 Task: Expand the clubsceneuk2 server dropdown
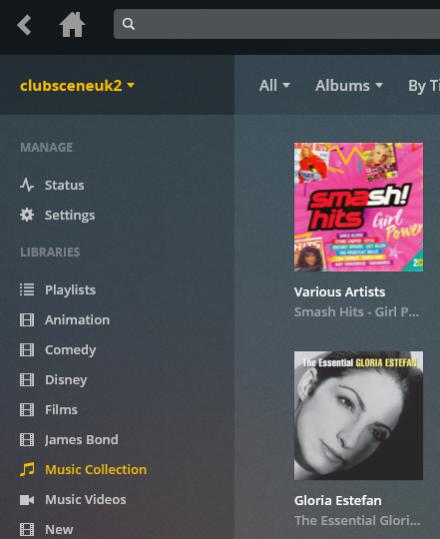77,85
